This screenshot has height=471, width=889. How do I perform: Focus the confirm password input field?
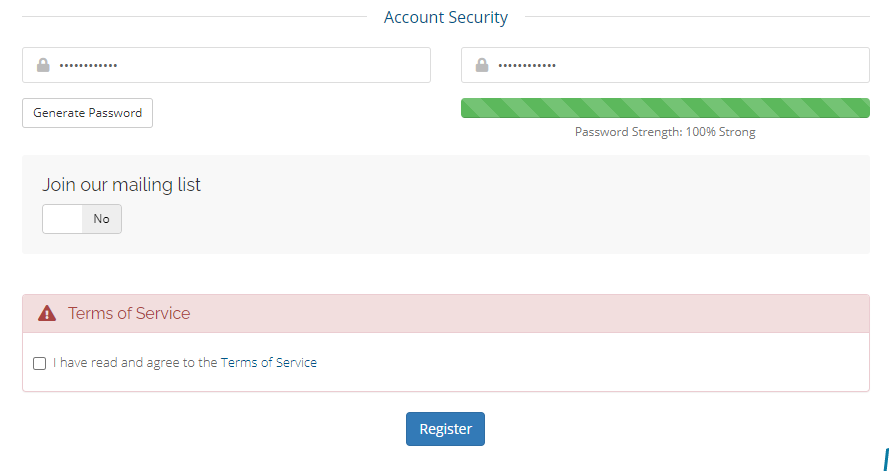point(665,65)
